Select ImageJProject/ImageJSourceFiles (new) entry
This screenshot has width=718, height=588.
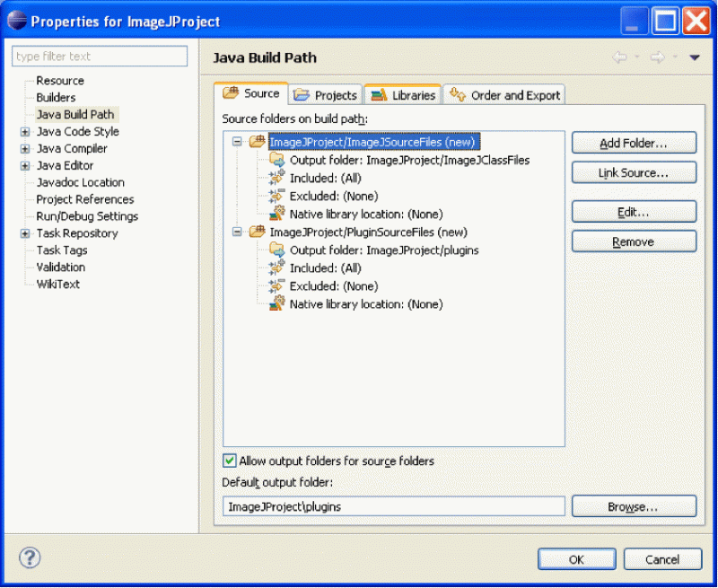[374, 142]
